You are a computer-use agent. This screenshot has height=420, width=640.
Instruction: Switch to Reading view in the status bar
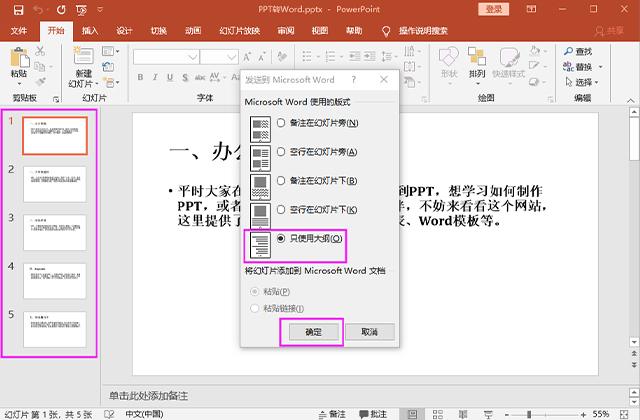coord(462,414)
